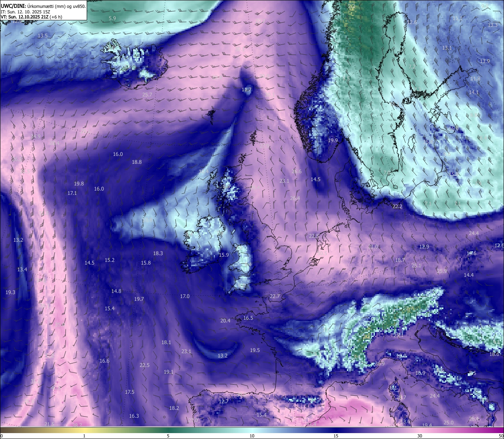504x439 pixels.
Task: Click the 12.9 value on the map
Action: (x=424, y=246)
